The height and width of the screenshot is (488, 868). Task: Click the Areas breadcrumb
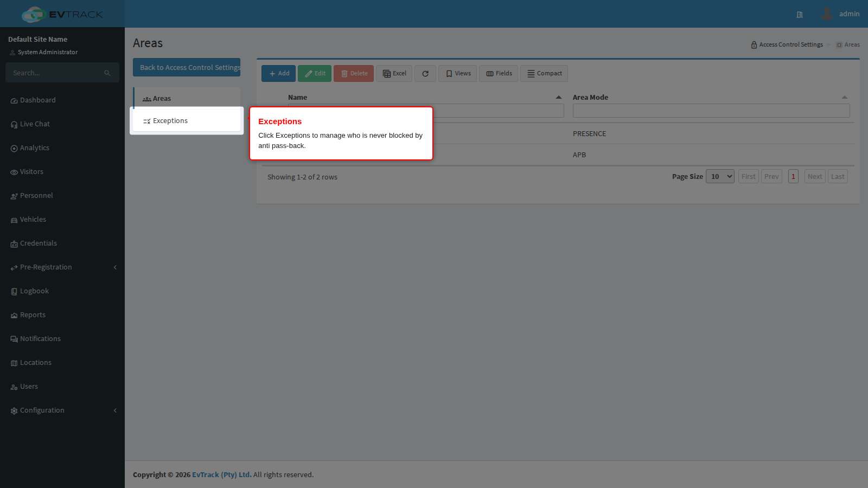[x=848, y=44]
